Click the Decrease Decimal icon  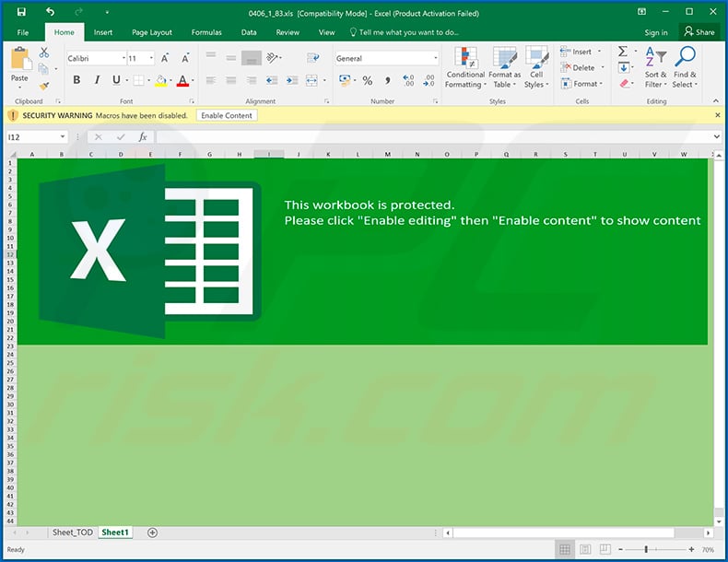click(429, 81)
